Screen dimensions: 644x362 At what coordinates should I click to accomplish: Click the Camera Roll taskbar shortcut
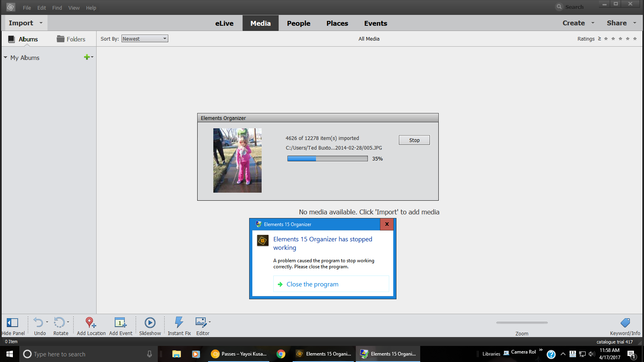pos(520,352)
